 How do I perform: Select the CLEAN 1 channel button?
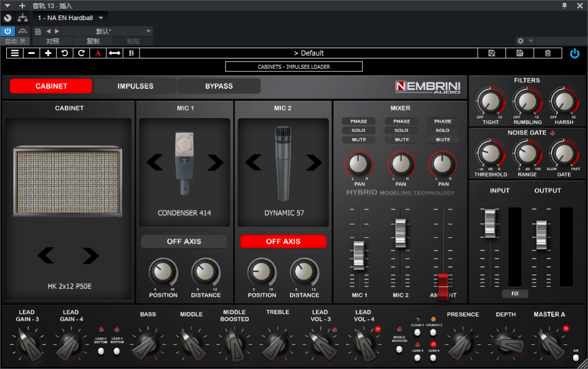tap(417, 332)
